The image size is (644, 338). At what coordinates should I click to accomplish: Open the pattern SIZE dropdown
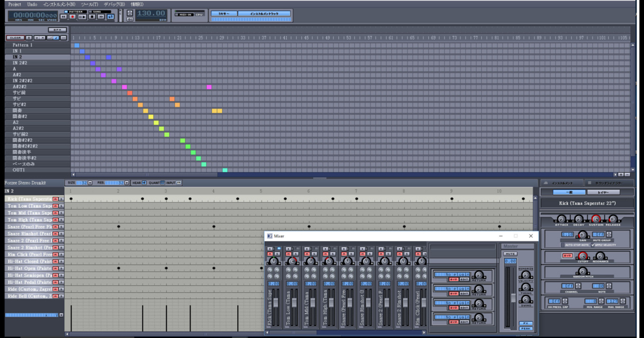coord(90,183)
